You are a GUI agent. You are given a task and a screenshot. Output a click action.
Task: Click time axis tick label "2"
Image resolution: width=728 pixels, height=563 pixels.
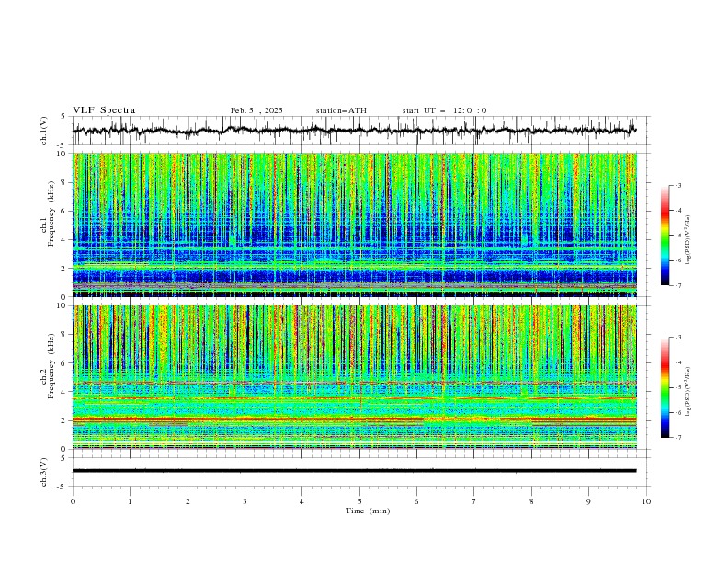pos(188,501)
